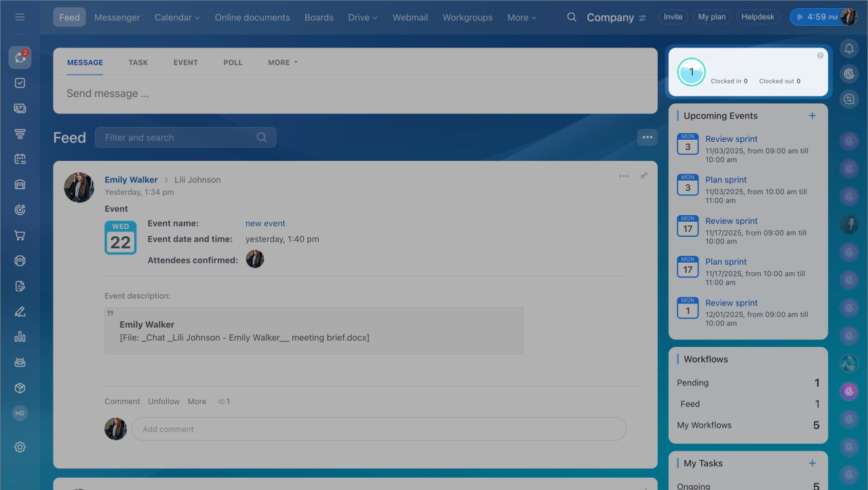The image size is (868, 490).
Task: Expand the Calendar dropdown menu
Action: (177, 17)
